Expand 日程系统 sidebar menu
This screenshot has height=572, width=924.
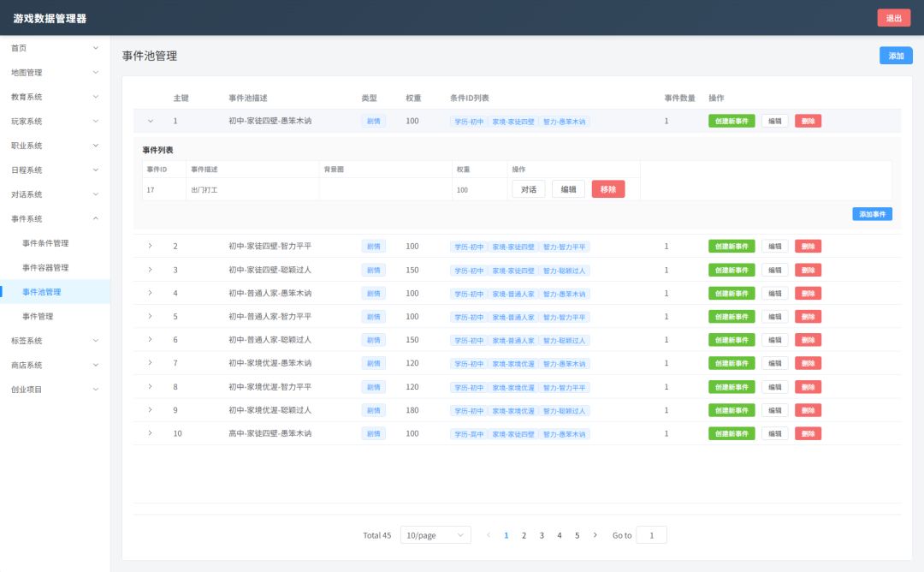(x=55, y=170)
